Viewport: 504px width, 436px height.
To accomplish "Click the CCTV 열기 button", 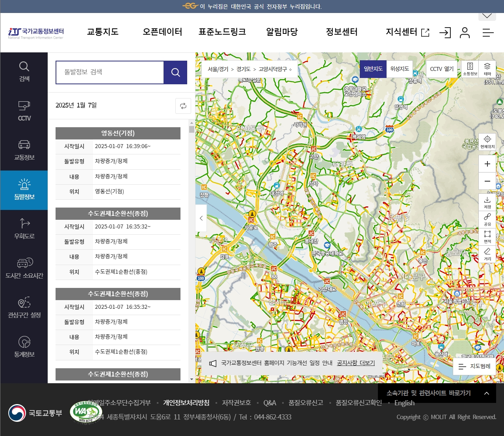I will (442, 69).
